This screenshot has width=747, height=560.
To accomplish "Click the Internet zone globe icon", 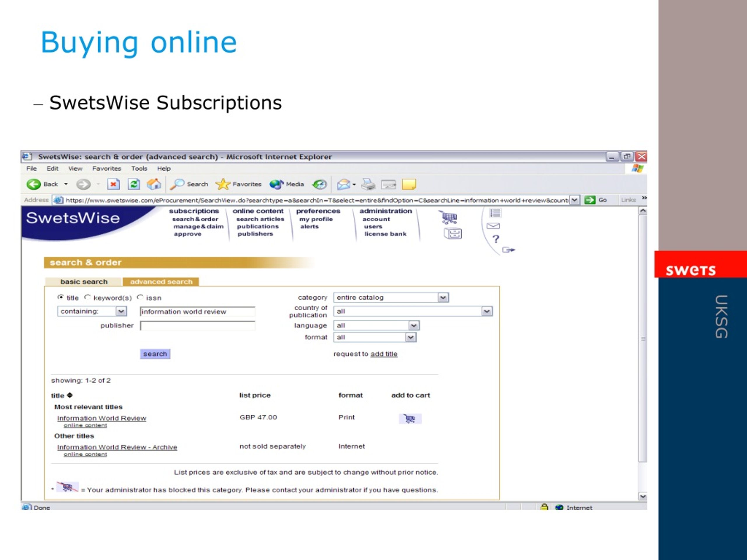I will pyautogui.click(x=559, y=507).
